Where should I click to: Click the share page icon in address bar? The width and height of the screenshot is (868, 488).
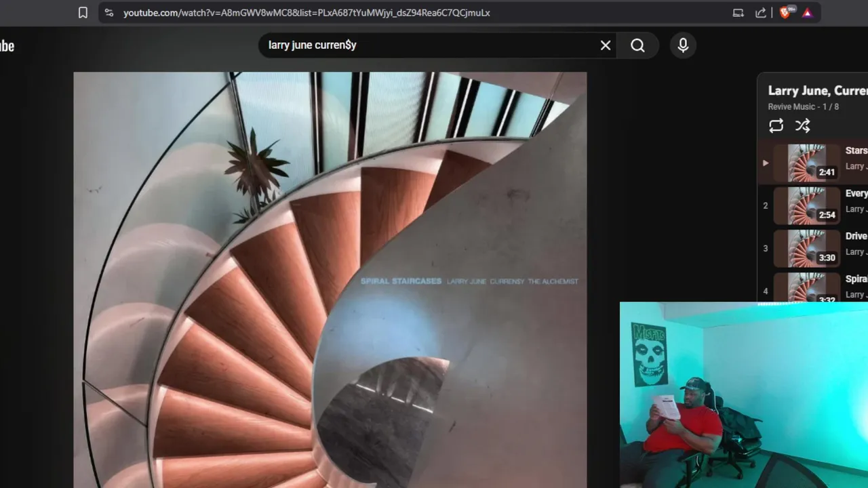click(x=761, y=13)
